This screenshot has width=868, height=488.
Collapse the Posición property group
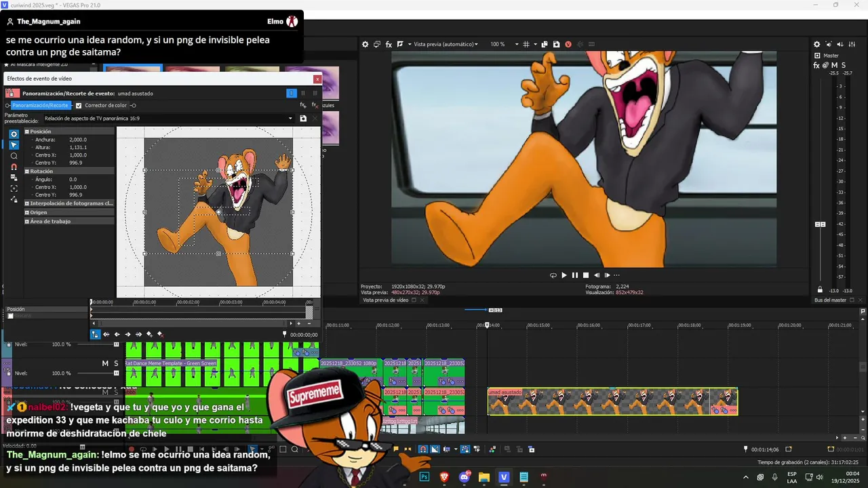coord(27,131)
